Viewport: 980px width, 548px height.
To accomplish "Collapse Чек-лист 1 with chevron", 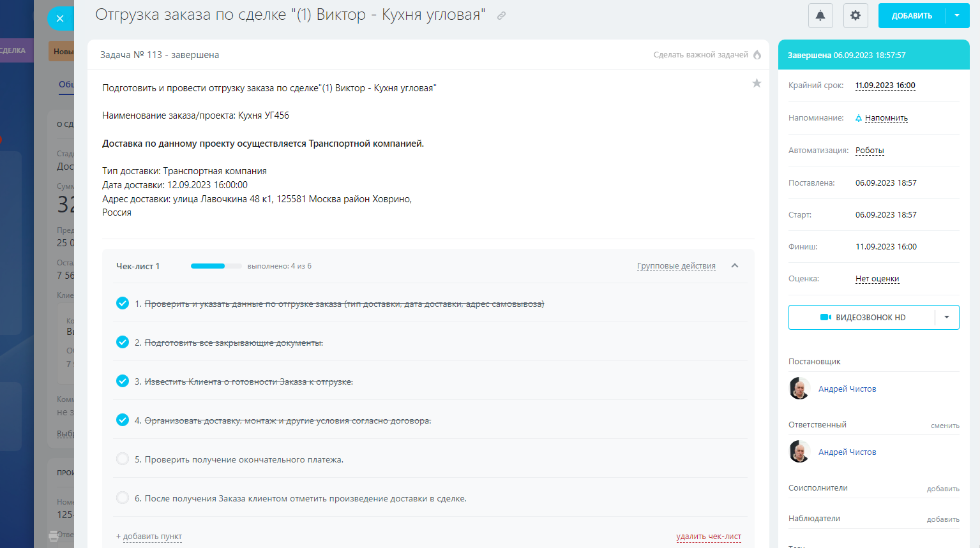I will point(735,266).
